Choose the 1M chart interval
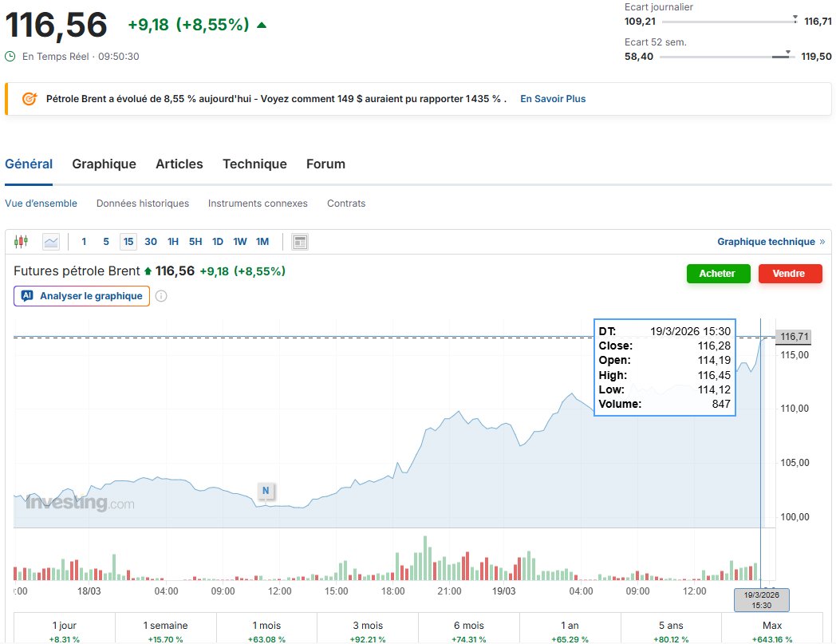Image resolution: width=836 pixels, height=644 pixels. click(x=262, y=242)
